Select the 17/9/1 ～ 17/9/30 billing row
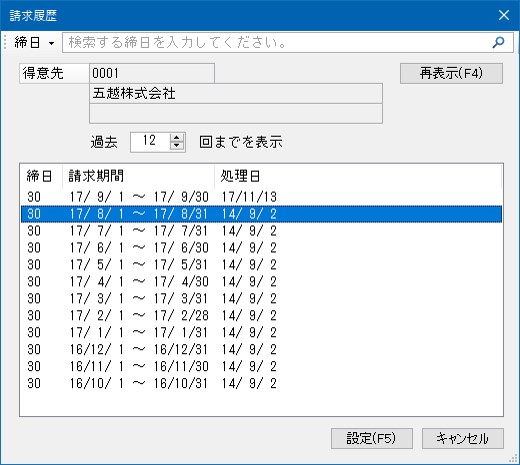The height and width of the screenshot is (465, 520). click(261, 197)
